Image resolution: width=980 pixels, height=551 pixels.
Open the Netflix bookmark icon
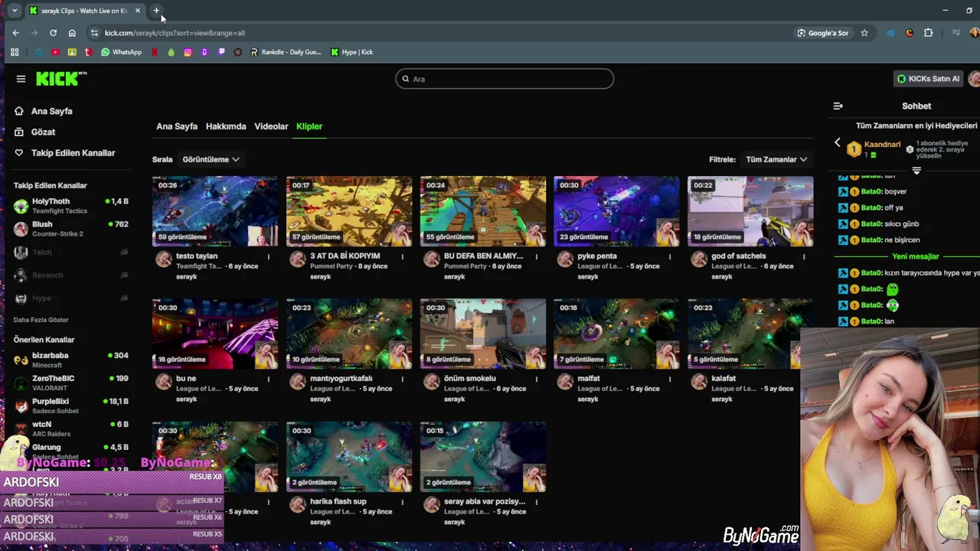(155, 52)
